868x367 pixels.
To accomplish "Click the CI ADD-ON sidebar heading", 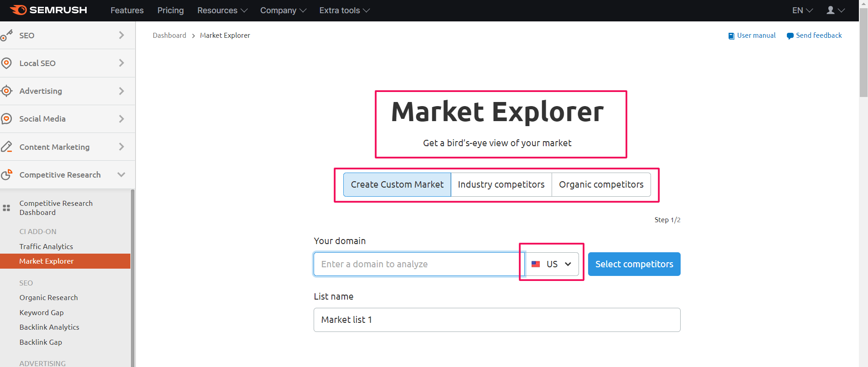I will [38, 231].
